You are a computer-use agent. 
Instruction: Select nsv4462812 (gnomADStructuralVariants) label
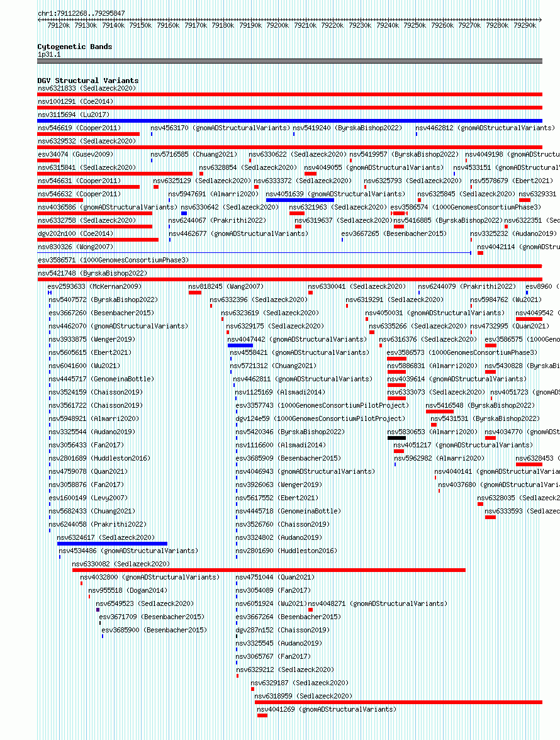point(485,128)
